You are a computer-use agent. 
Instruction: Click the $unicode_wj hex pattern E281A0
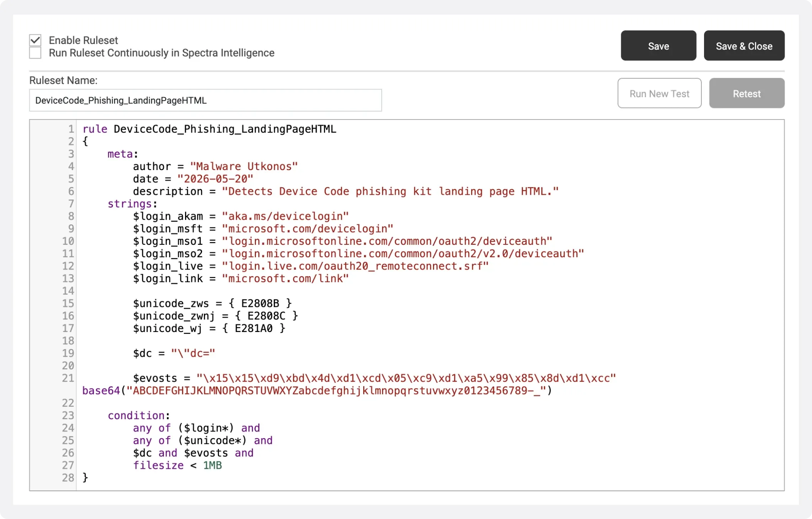(254, 329)
